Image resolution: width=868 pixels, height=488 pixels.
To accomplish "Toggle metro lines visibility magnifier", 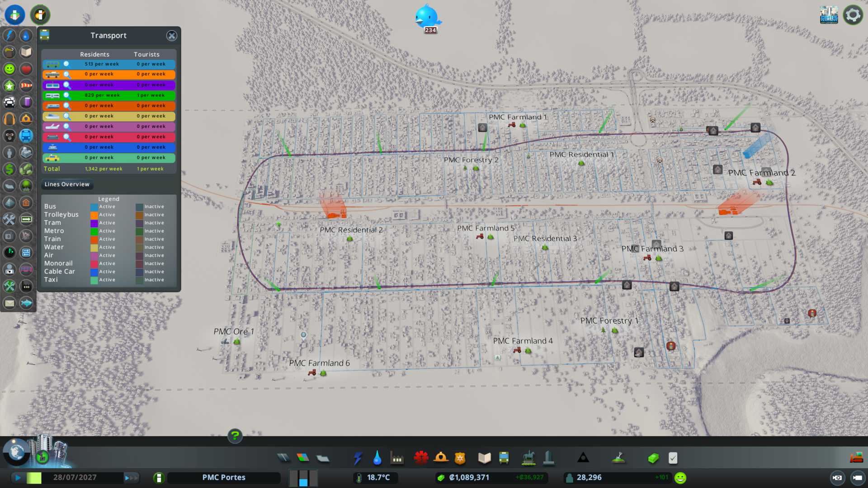I will 66,95.
